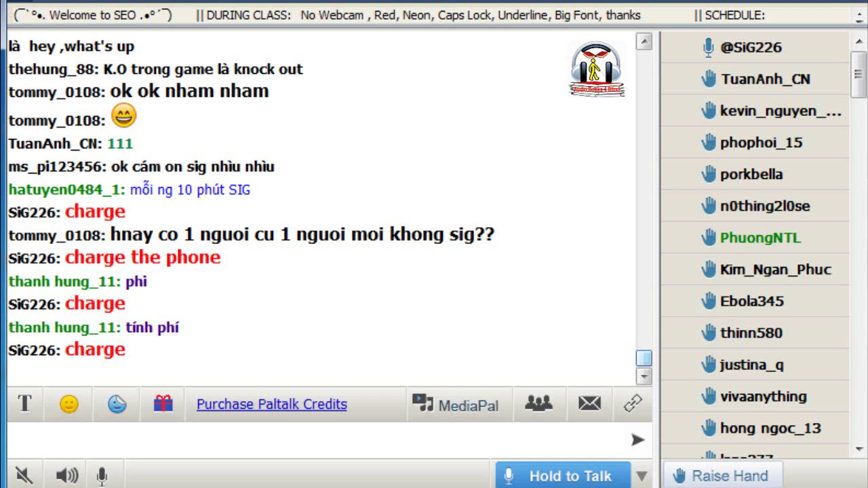Click the headphones room logo image
Viewport: 868px width, 488px height.
tap(597, 68)
